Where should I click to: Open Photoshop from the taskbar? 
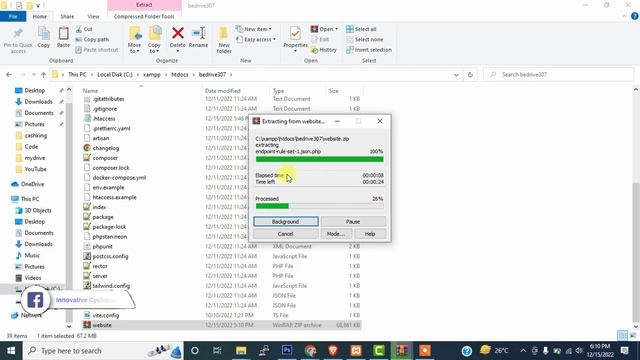pos(287,351)
